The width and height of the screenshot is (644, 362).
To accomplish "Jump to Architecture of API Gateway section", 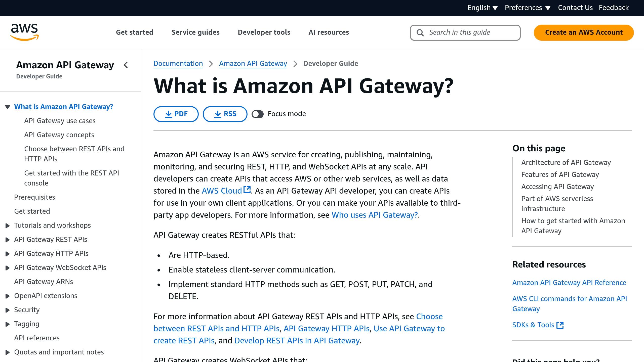I will 566,163.
